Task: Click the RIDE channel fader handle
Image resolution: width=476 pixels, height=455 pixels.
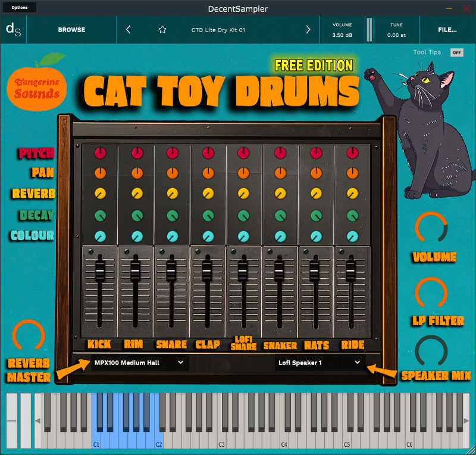Action: point(350,270)
